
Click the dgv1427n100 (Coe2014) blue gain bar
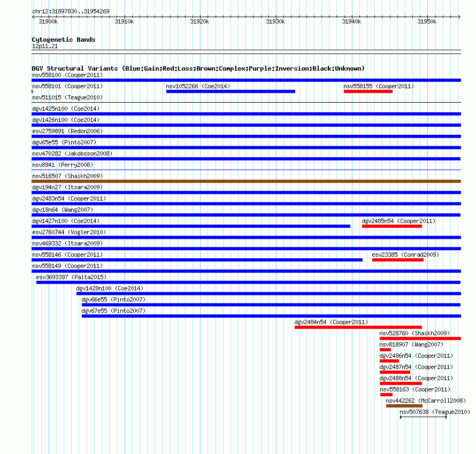191,226
